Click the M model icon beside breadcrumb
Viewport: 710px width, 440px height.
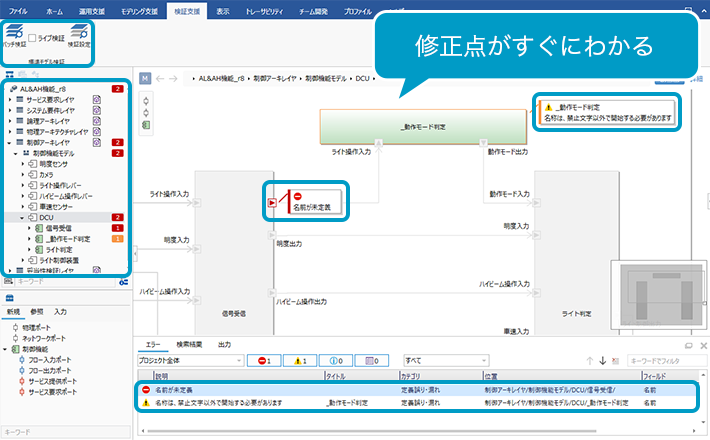[x=145, y=78]
